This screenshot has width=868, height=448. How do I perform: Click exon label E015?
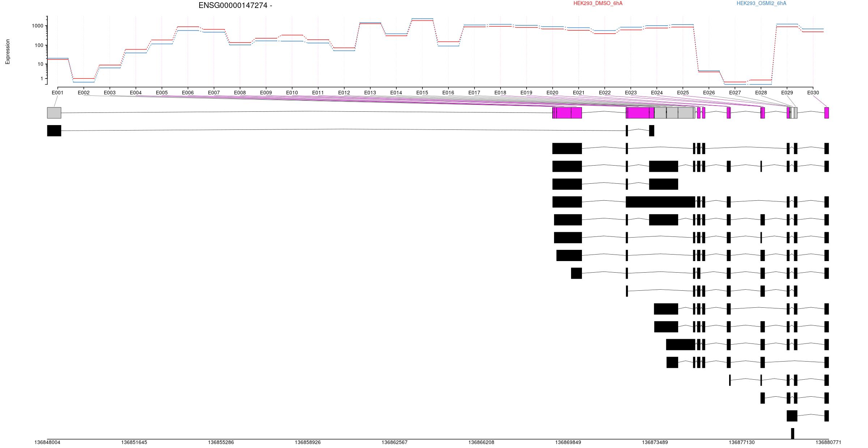tap(422, 93)
